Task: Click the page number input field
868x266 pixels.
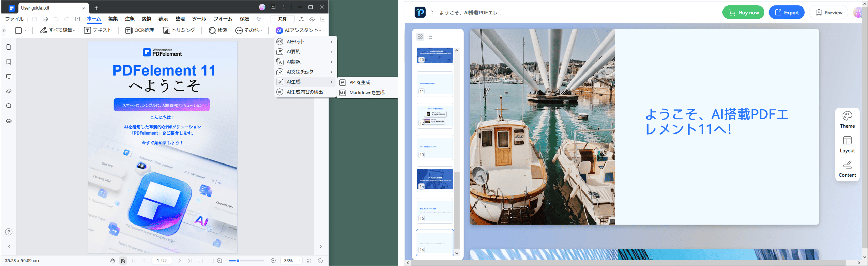Action: click(162, 261)
